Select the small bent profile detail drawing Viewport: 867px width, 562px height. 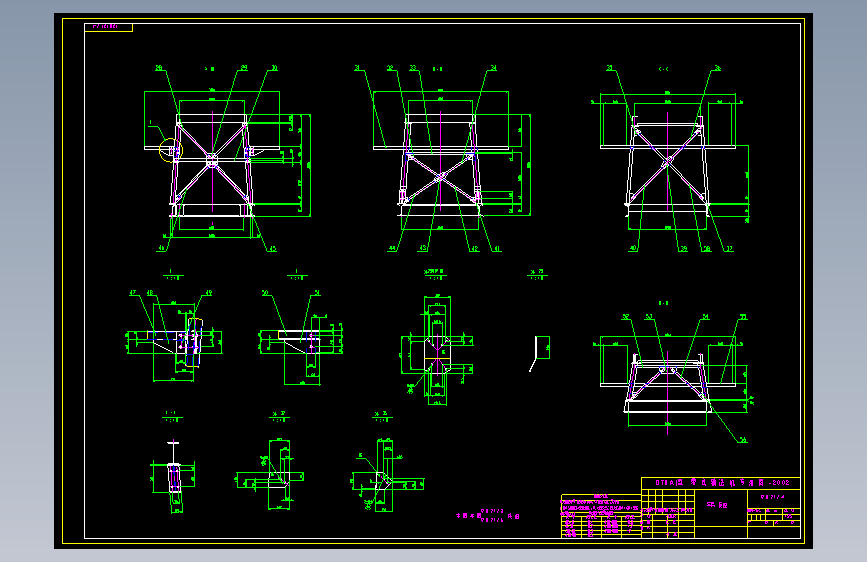tap(540, 353)
